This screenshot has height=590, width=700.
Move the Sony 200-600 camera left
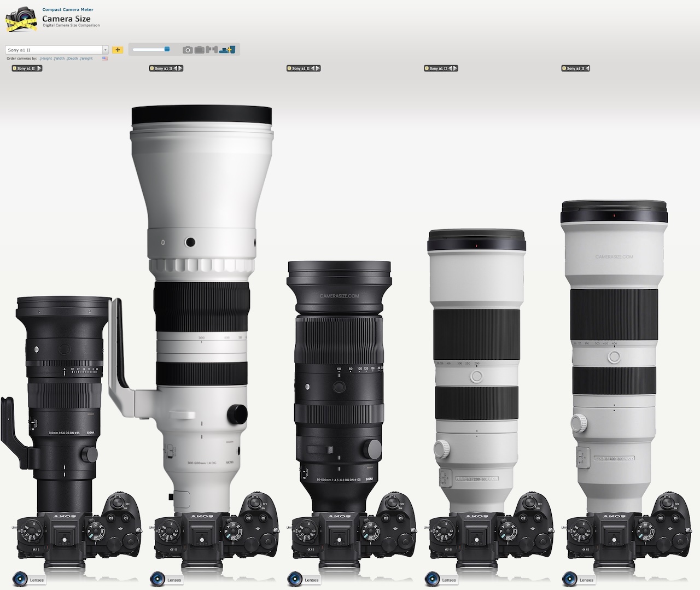tap(450, 68)
